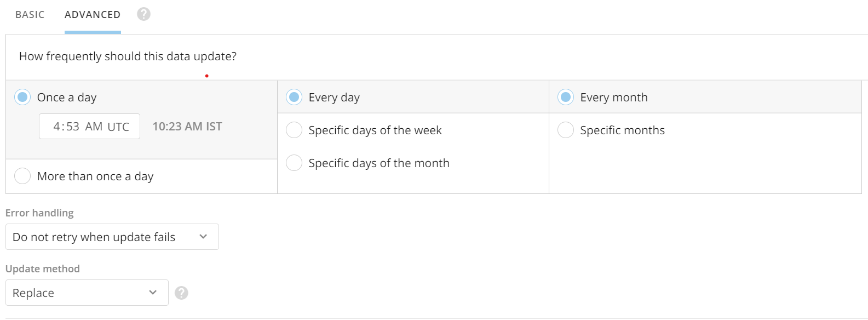The height and width of the screenshot is (320, 868).
Task: Select the Every day radio button
Action: 294,98
